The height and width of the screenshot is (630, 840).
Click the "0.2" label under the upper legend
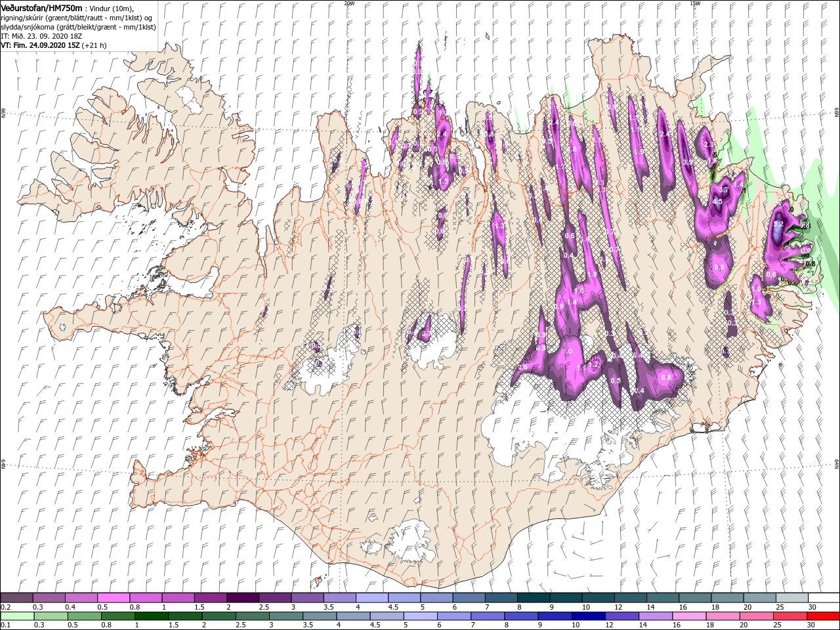5,607
